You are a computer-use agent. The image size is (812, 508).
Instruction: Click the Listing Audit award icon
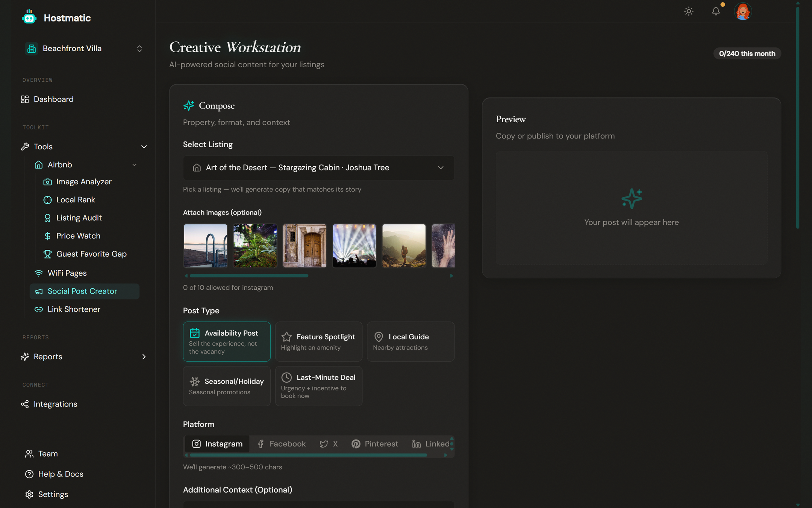tap(47, 218)
